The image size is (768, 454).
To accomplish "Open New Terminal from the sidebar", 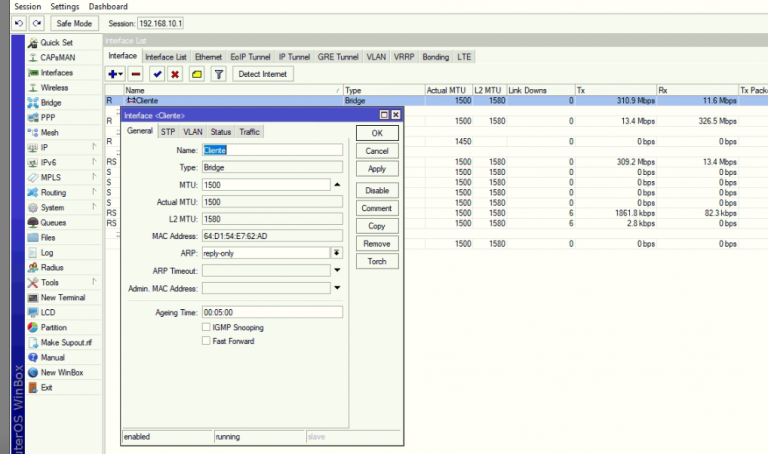I will pyautogui.click(x=62, y=297).
